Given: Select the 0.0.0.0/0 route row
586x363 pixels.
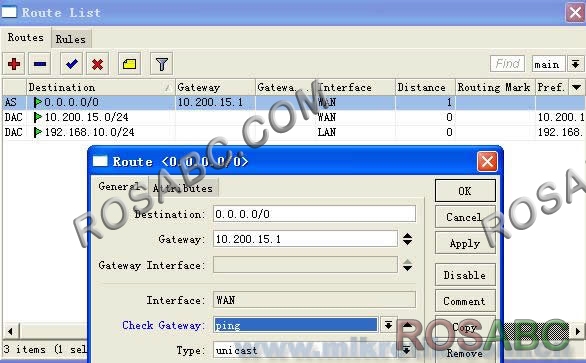Looking at the screenshot, I should pyautogui.click(x=293, y=102).
